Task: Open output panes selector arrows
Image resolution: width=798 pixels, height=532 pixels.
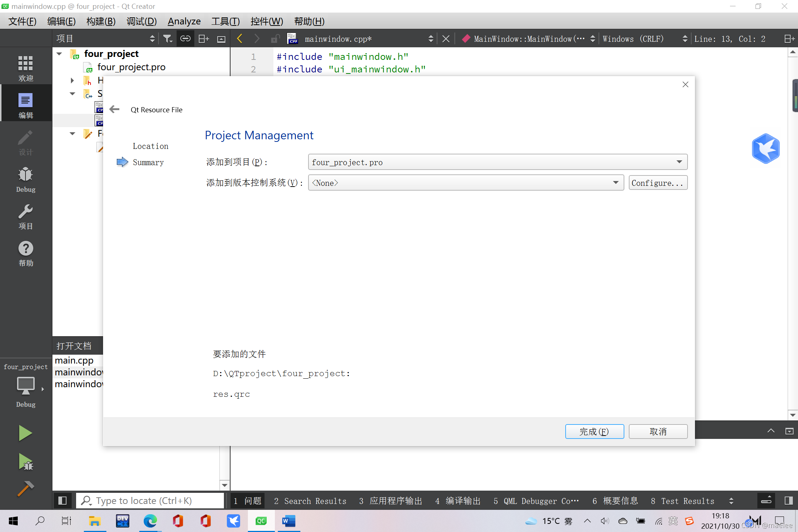Action: pyautogui.click(x=731, y=501)
